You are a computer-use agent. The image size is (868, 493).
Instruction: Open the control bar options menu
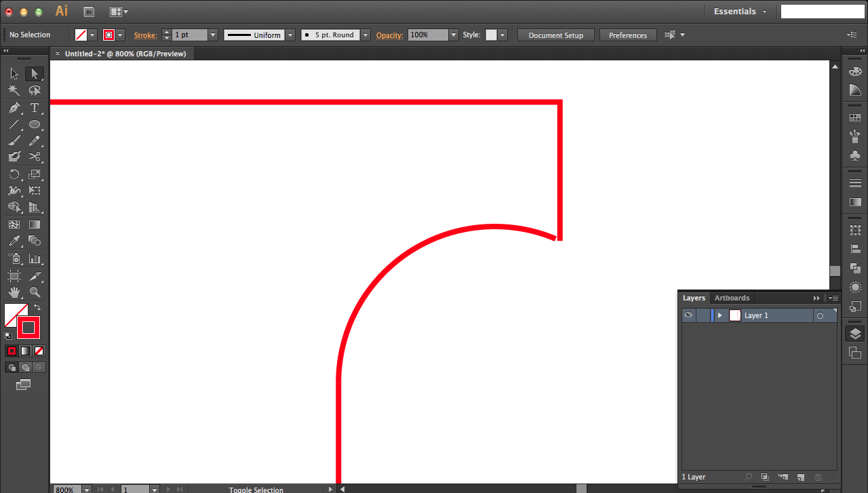pos(852,35)
